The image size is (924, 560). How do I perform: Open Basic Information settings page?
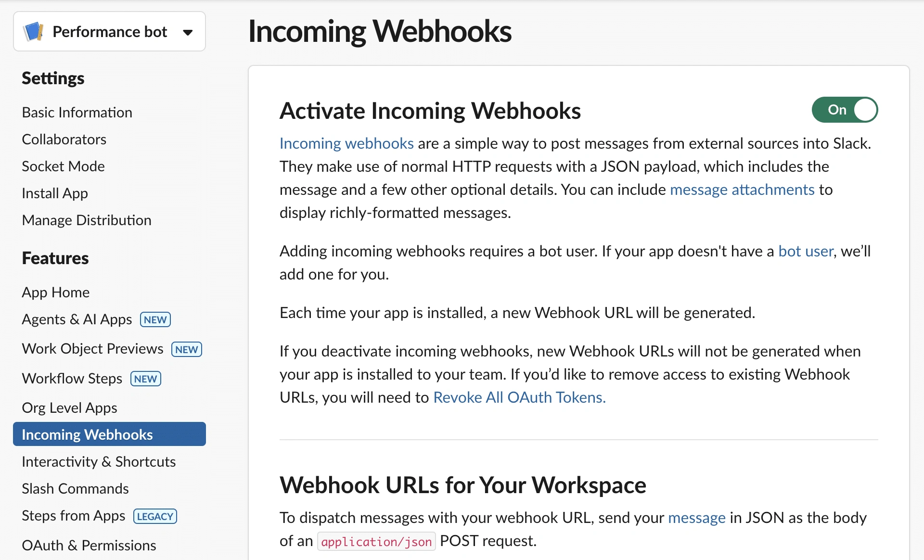(x=77, y=113)
